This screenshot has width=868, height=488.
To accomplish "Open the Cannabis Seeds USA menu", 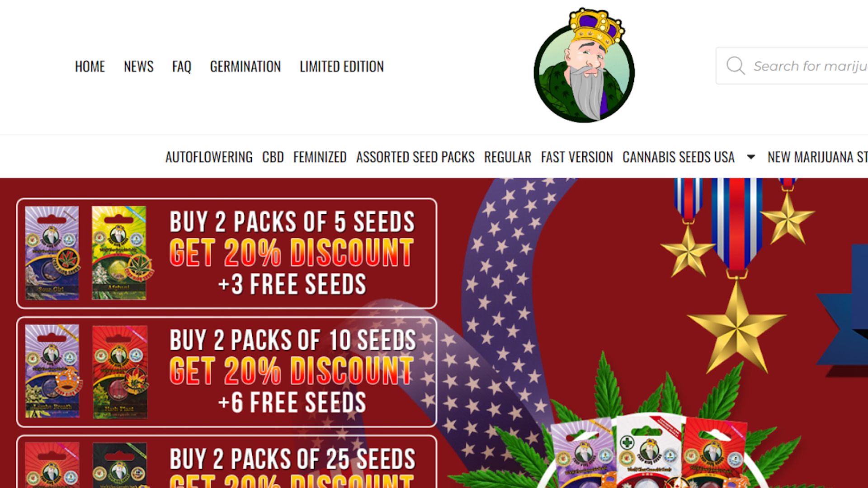I will click(678, 157).
